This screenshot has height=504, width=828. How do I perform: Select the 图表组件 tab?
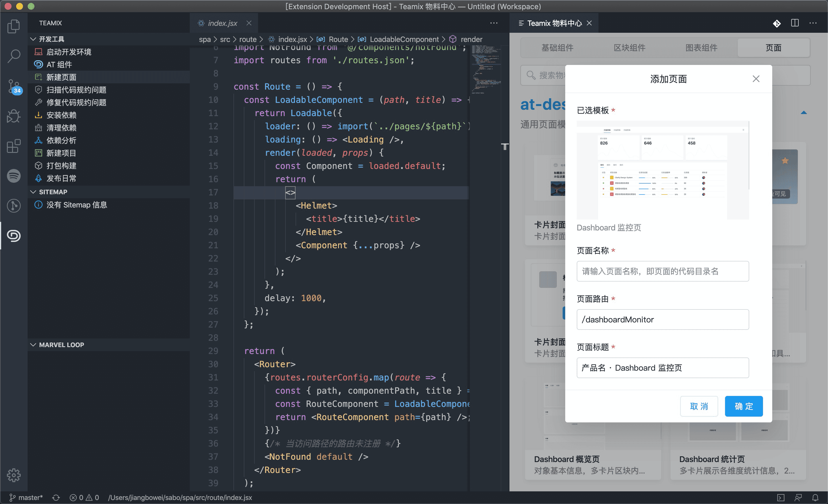pos(701,48)
